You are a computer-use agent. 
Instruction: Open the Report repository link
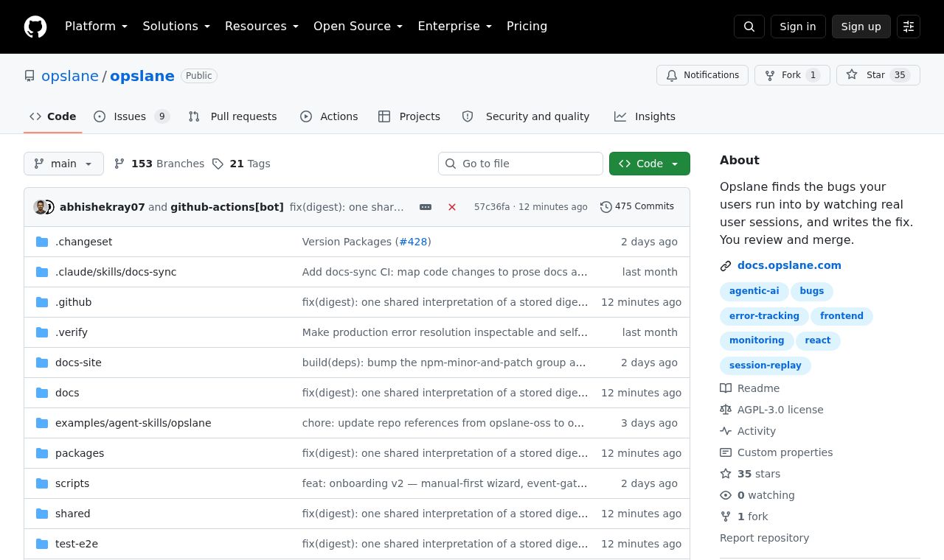click(764, 538)
